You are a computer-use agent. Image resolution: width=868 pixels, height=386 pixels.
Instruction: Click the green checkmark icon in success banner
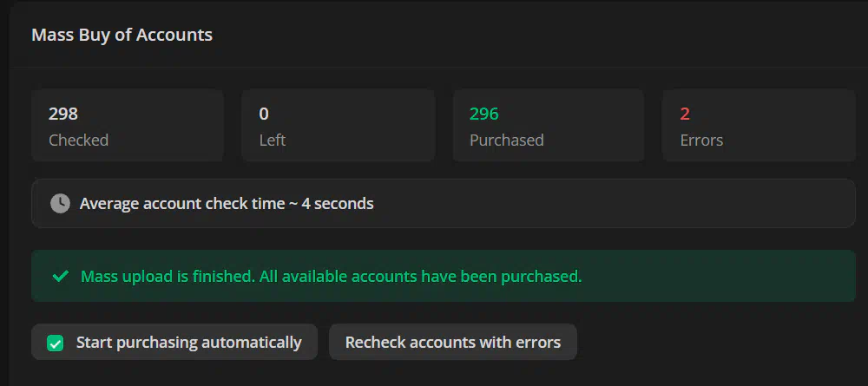coord(60,277)
